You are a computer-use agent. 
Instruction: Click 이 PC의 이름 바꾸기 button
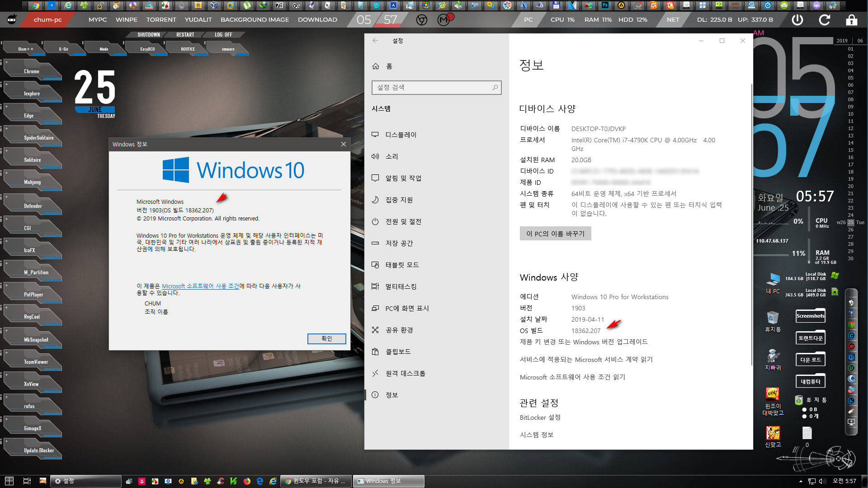coord(555,234)
